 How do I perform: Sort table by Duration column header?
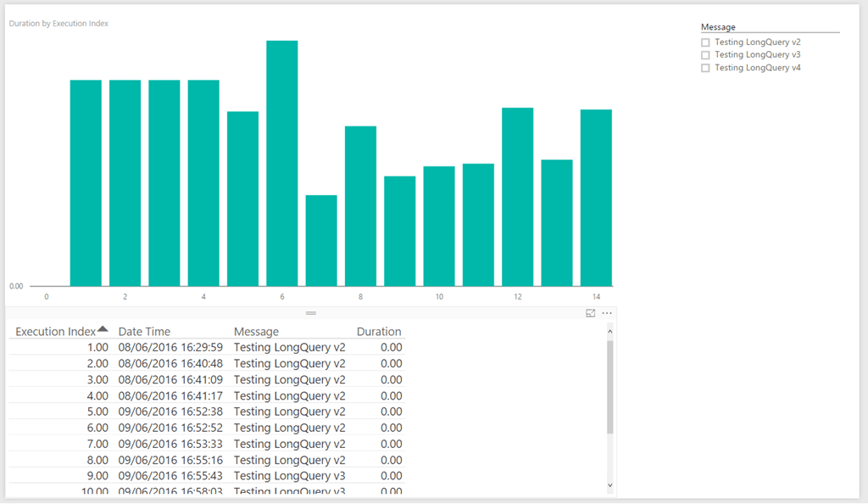coord(379,332)
